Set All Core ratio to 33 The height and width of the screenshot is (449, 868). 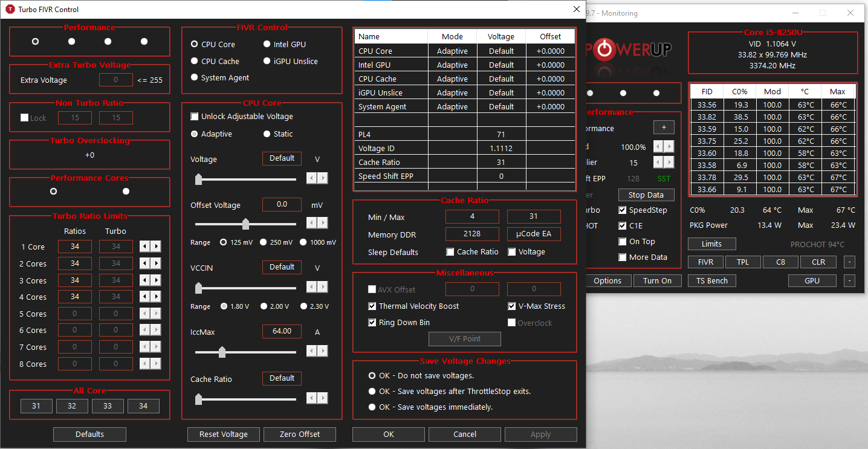pyautogui.click(x=108, y=406)
